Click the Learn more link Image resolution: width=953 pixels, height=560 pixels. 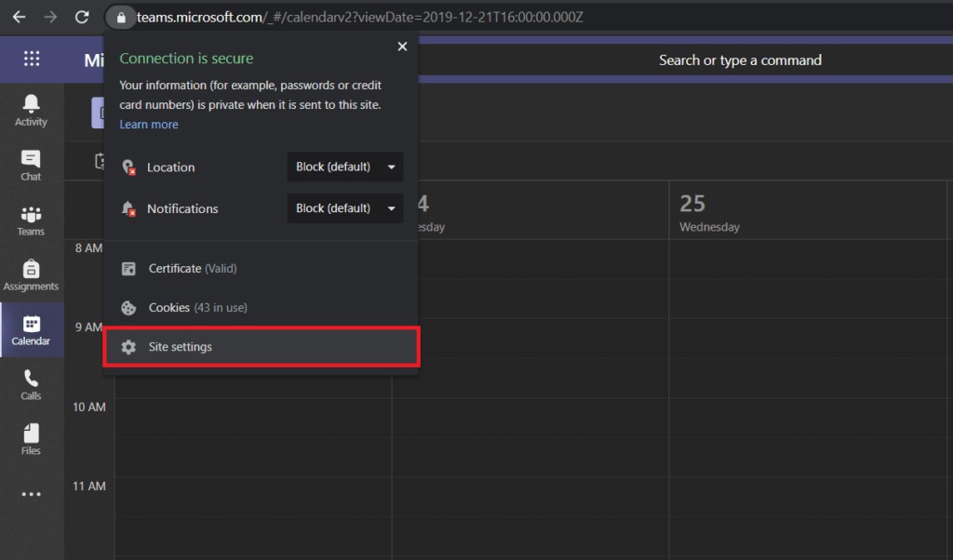(149, 124)
